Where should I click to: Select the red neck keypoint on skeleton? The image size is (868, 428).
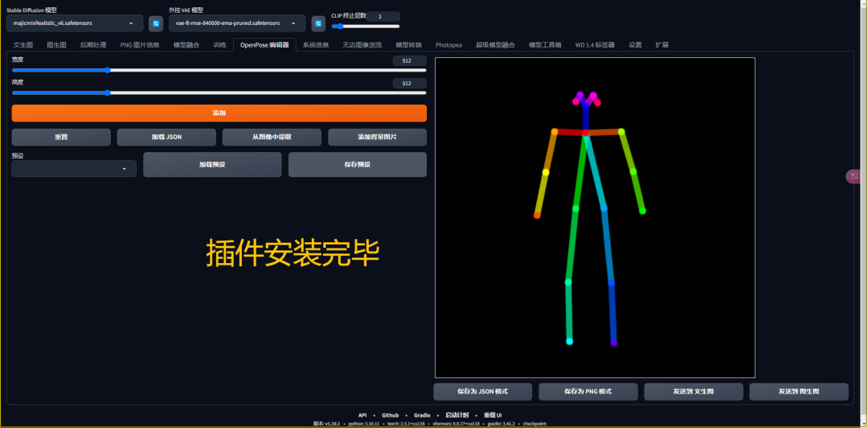[x=586, y=133]
